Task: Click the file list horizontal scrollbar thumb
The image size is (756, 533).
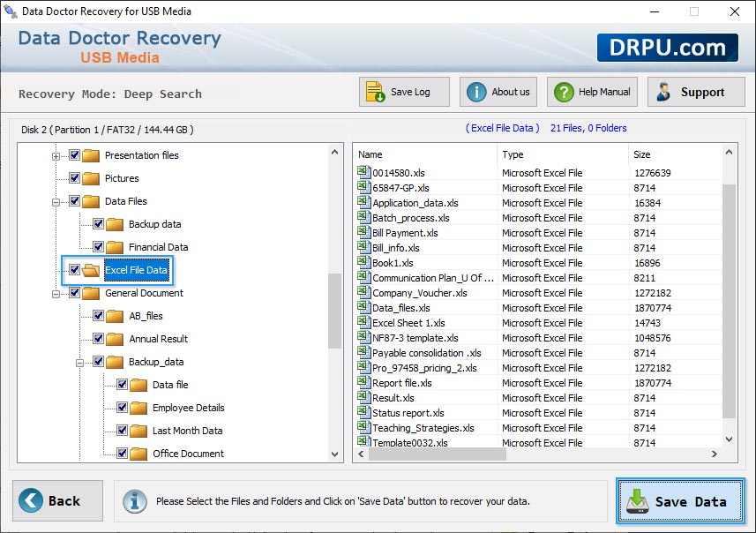Action: [438, 454]
